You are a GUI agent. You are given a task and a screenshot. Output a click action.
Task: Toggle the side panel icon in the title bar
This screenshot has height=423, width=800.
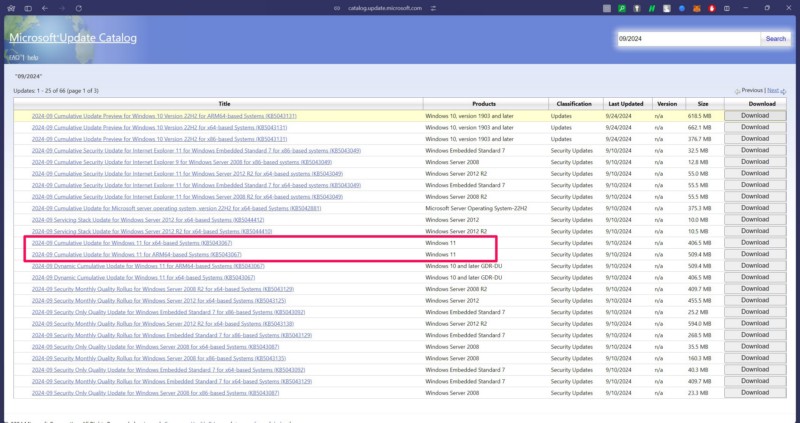(27, 9)
